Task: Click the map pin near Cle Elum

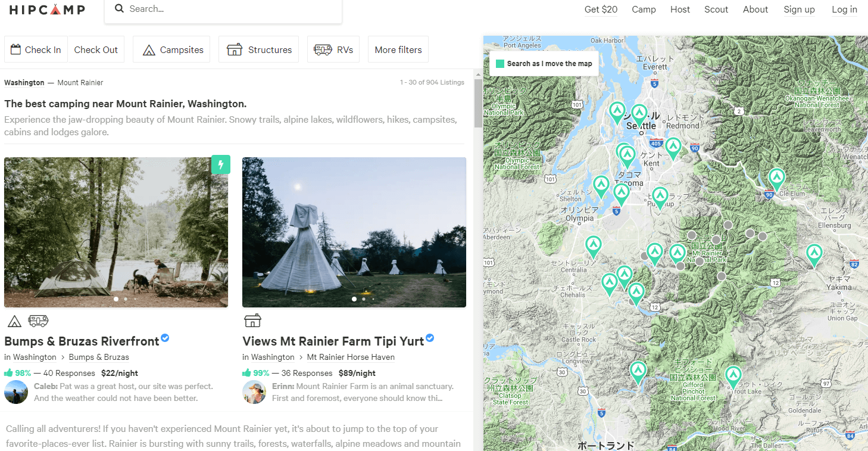Action: pyautogui.click(x=776, y=178)
